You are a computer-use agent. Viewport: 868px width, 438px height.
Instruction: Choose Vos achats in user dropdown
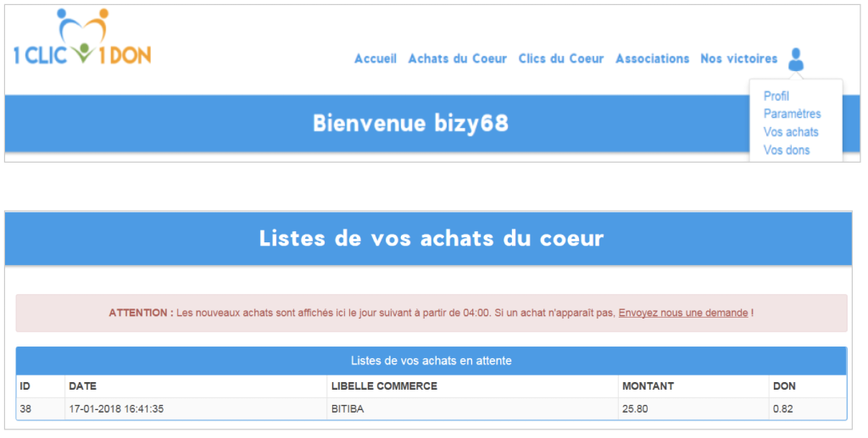tap(791, 132)
